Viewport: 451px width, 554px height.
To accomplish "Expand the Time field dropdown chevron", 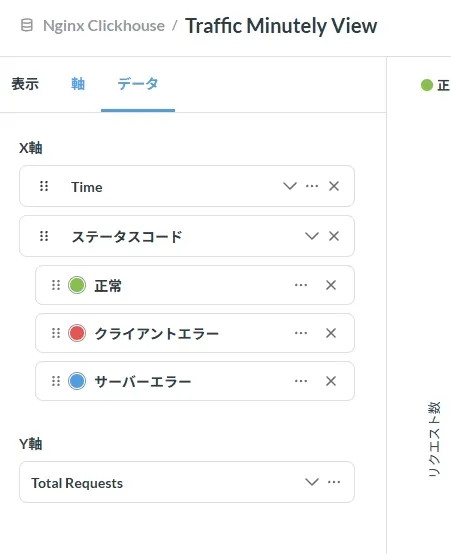I will click(290, 186).
